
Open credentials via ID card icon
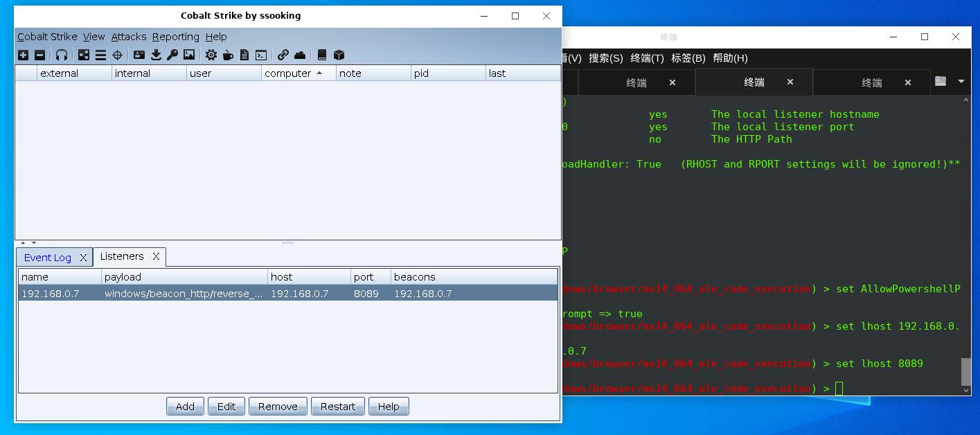[139, 55]
